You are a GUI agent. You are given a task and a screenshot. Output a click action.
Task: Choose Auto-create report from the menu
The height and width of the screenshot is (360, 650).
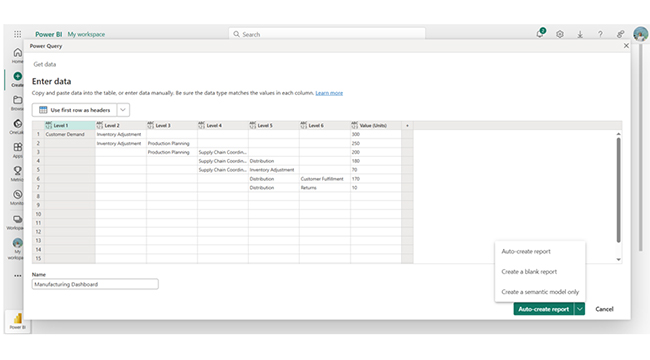pyautogui.click(x=526, y=251)
